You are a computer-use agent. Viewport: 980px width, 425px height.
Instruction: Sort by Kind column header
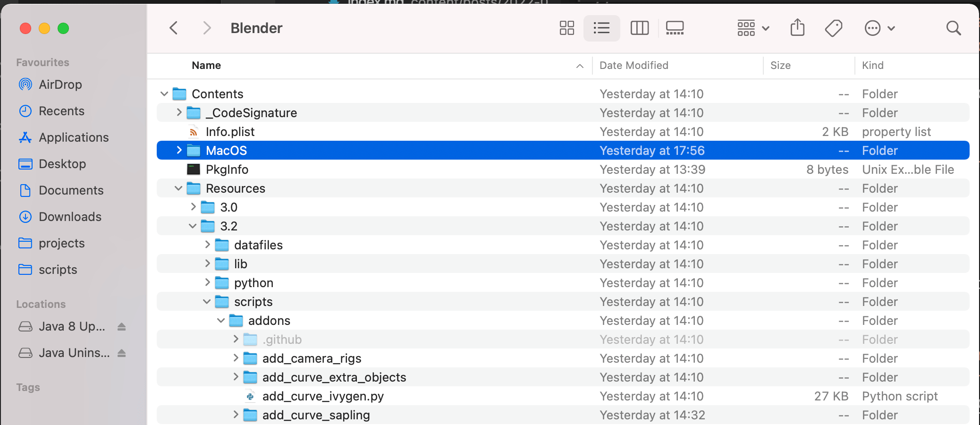(873, 66)
